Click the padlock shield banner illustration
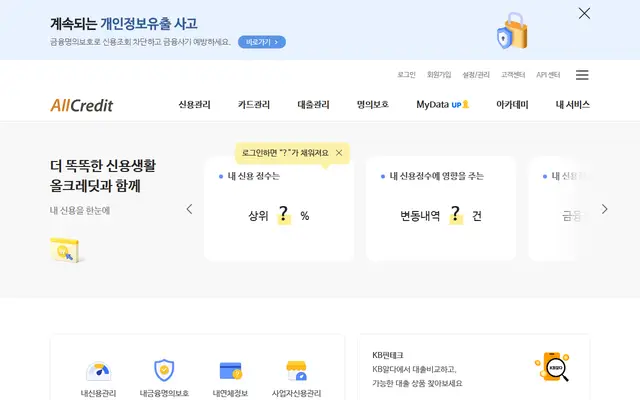Screen dimensions: 640x400 point(512,31)
